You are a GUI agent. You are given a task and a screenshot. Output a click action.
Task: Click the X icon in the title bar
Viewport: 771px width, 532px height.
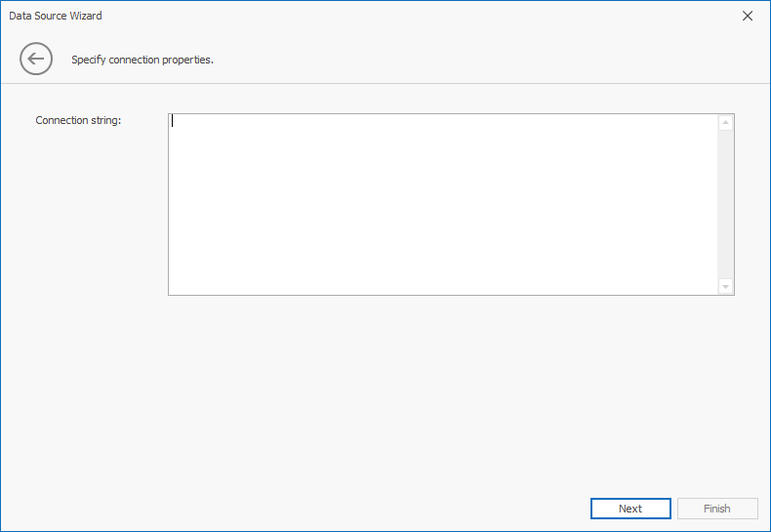point(748,16)
